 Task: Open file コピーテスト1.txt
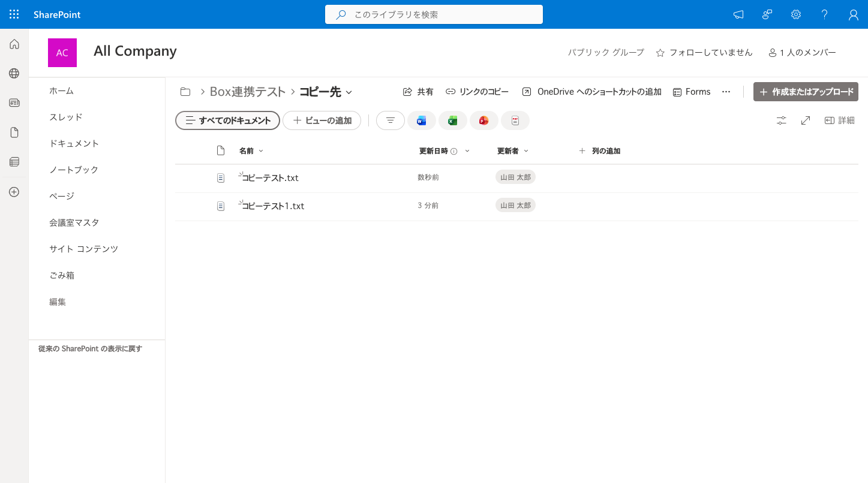(x=273, y=206)
